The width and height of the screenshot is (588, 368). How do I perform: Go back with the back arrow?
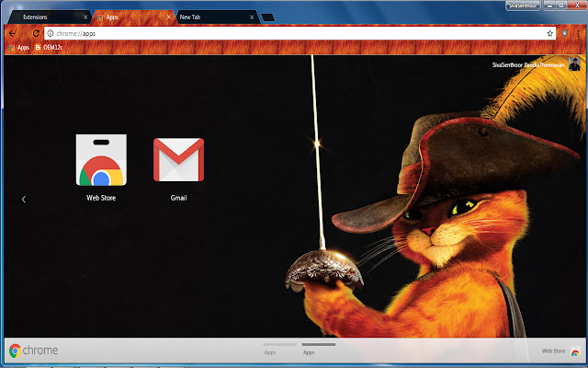[x=12, y=33]
